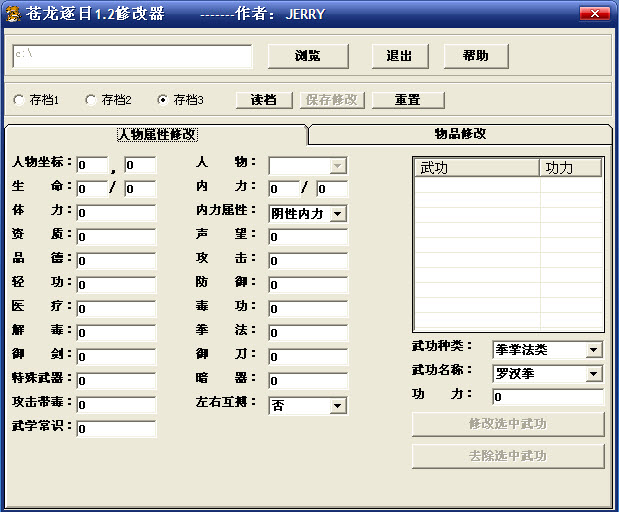
Task: Click the 攻击 input field
Action: pyautogui.click(x=308, y=261)
